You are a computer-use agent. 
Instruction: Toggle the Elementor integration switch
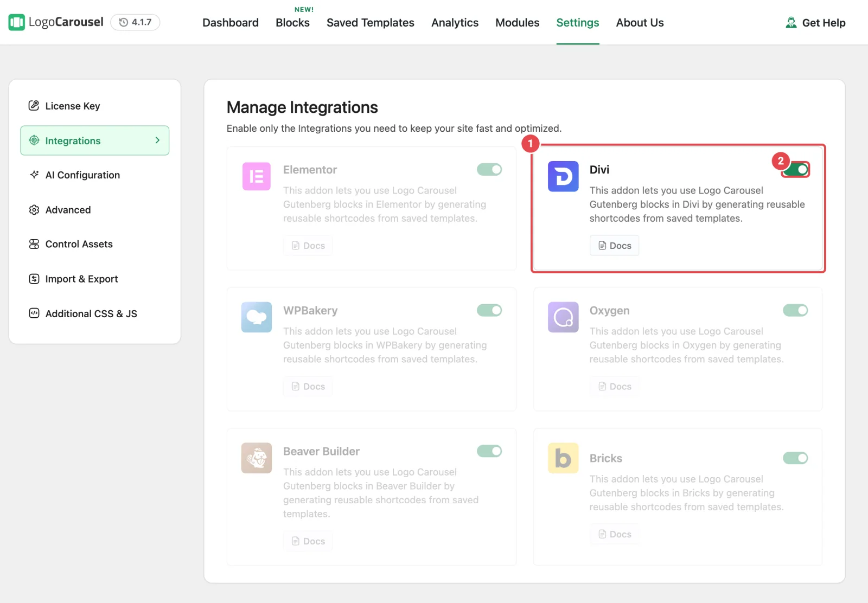pyautogui.click(x=489, y=170)
